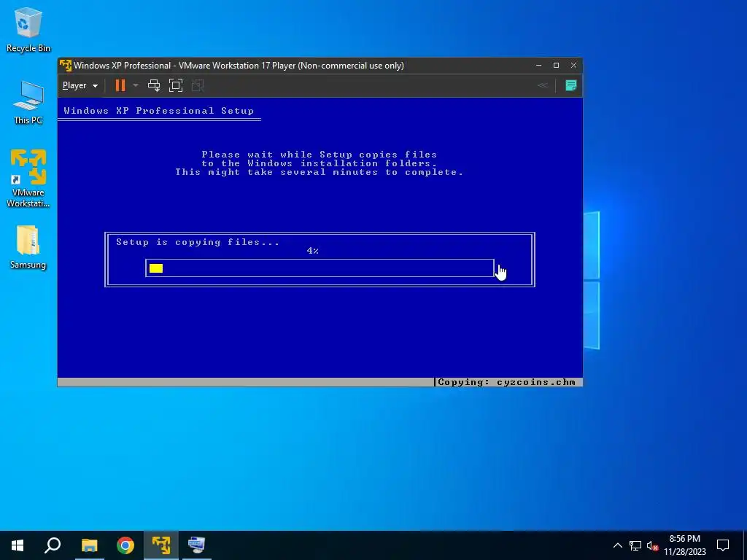Open the network status tray icon
747x560 pixels.
point(635,545)
